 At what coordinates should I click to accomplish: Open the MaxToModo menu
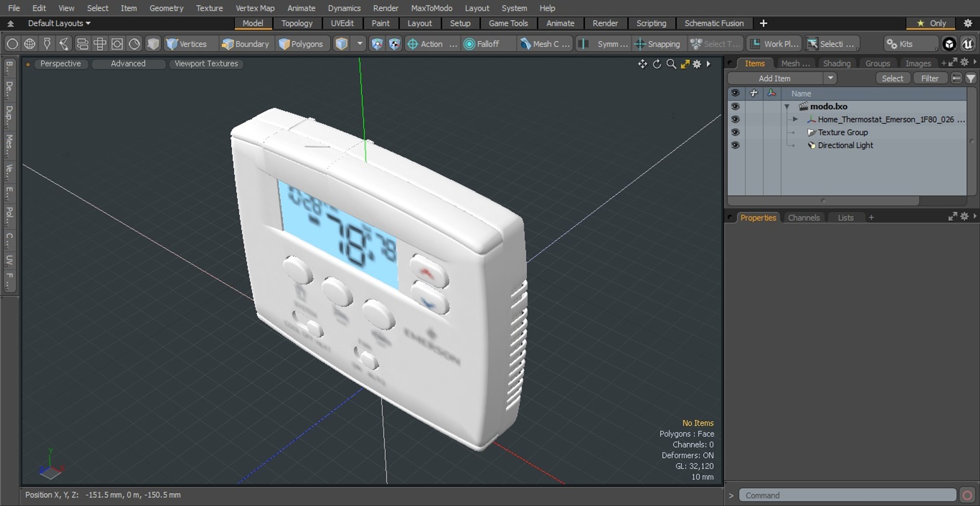click(431, 8)
